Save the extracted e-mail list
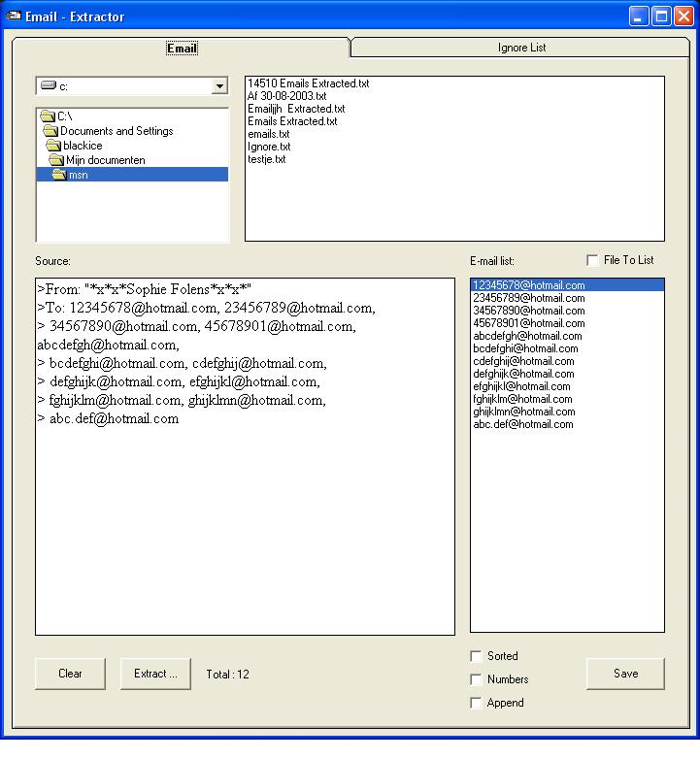 [625, 674]
